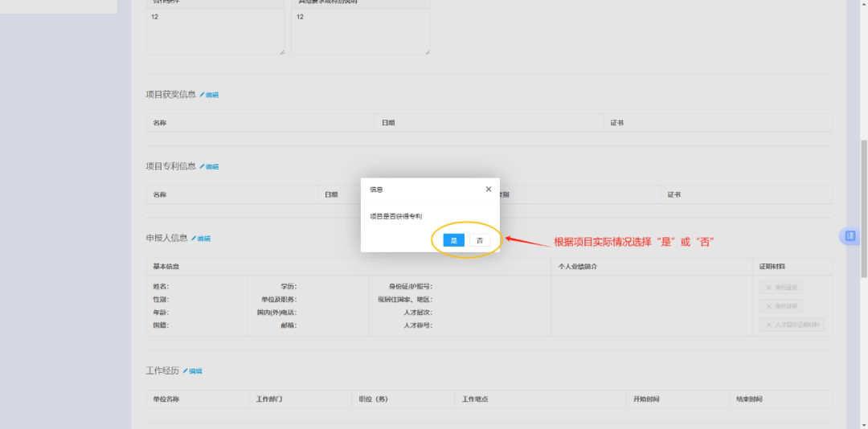The image size is (868, 429).
Task: Click the 邮箱 field label
Action: click(289, 325)
